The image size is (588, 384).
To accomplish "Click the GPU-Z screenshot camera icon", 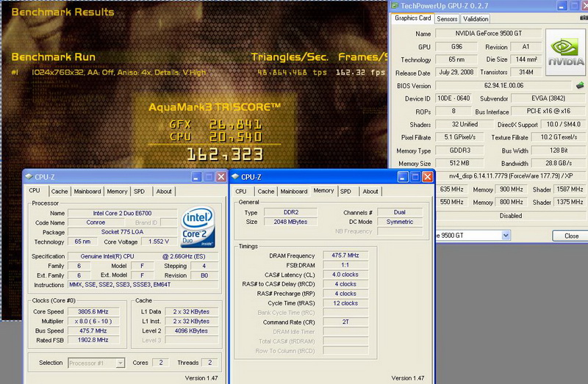I will pos(584,18).
